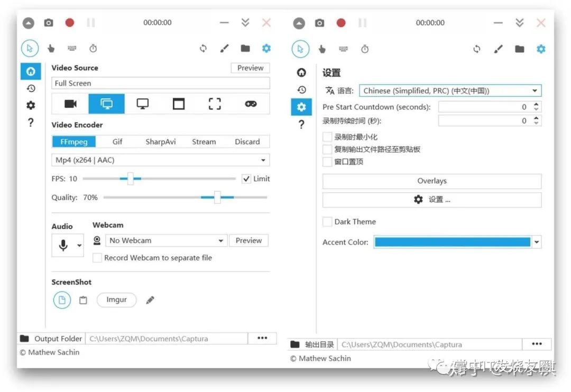The image size is (571, 392).
Task: Open help question mark in left sidebar
Action: pos(31,122)
